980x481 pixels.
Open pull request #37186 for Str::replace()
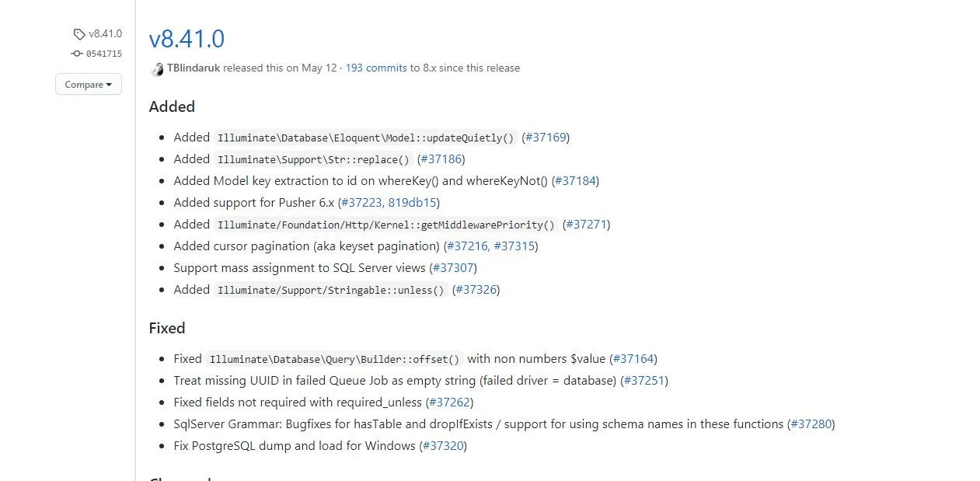pyautogui.click(x=441, y=159)
